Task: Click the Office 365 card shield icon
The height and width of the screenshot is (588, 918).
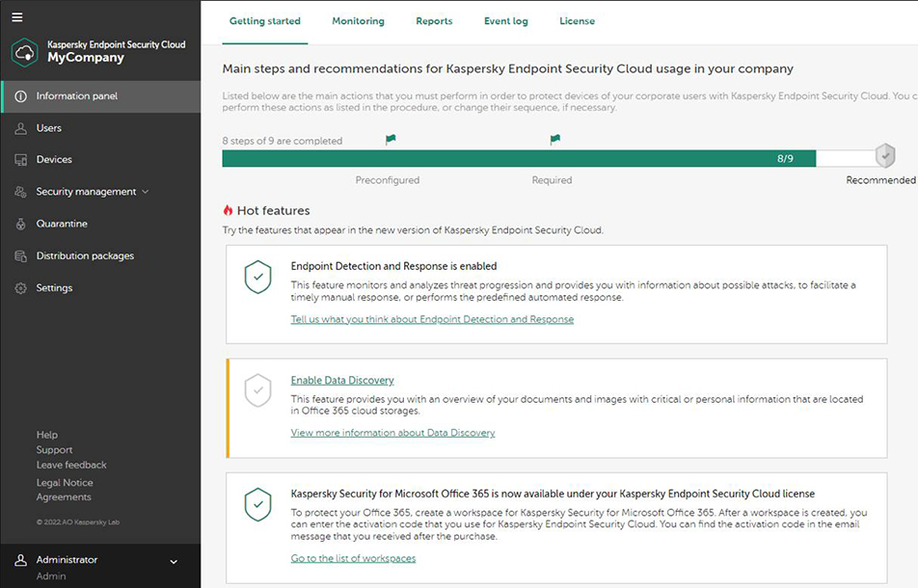Action: [257, 504]
